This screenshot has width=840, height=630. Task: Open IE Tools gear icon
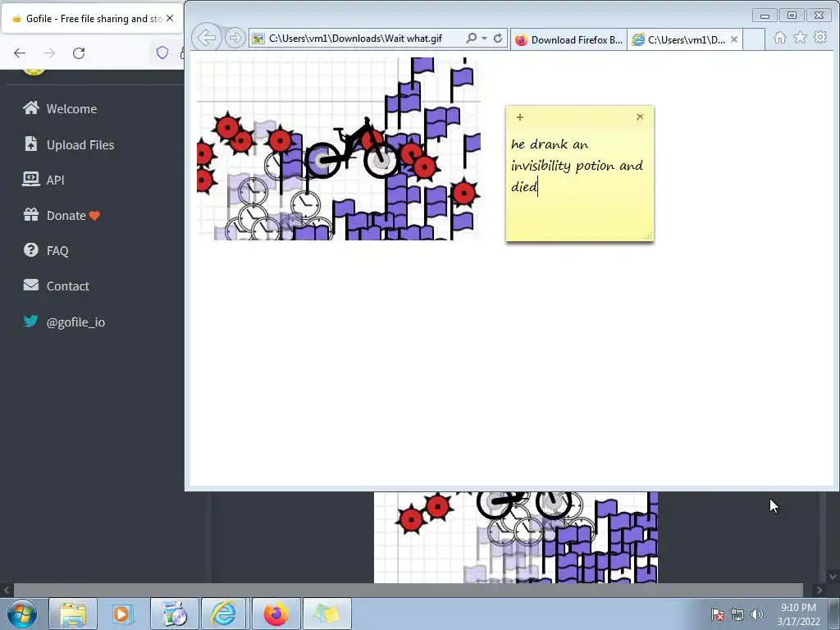tap(820, 38)
